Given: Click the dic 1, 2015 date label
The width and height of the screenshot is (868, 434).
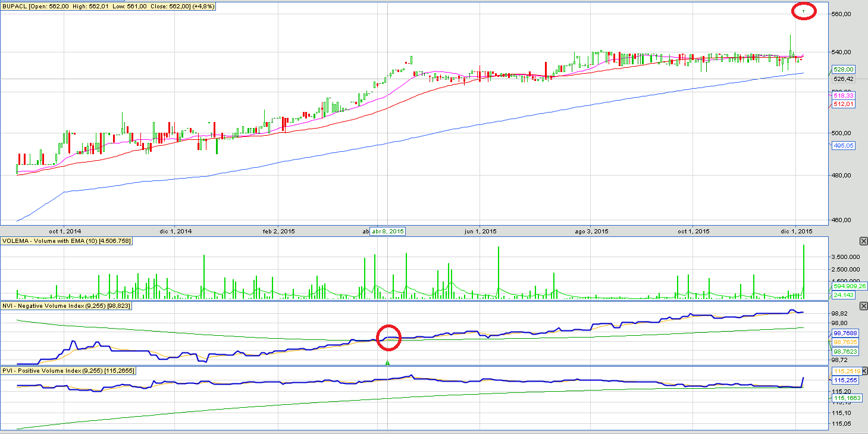Looking at the screenshot, I should click(x=796, y=231).
